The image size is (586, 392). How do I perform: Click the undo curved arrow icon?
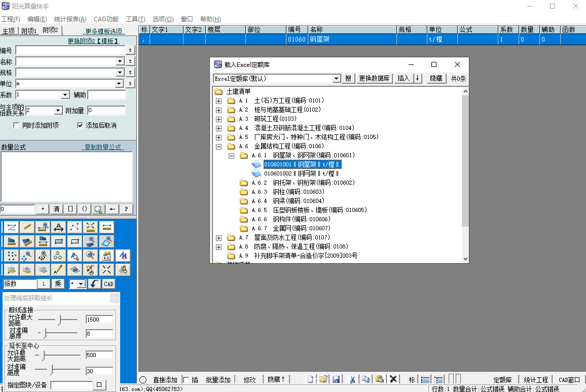click(94, 284)
